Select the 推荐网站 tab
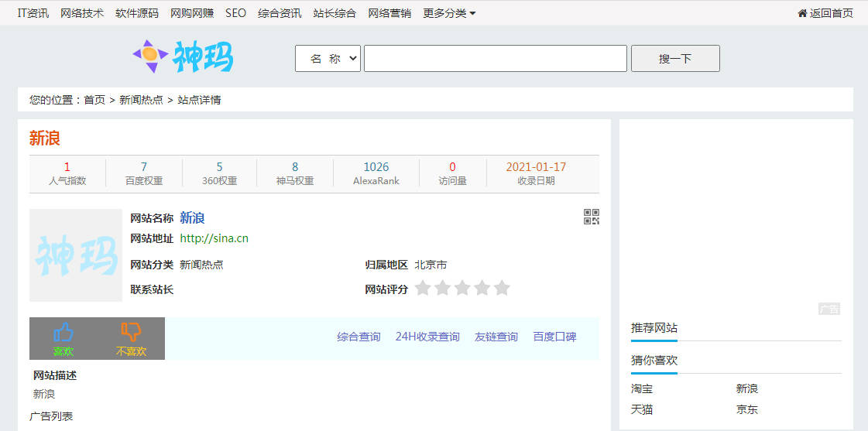Image resolution: width=868 pixels, height=431 pixels. pyautogui.click(x=654, y=328)
